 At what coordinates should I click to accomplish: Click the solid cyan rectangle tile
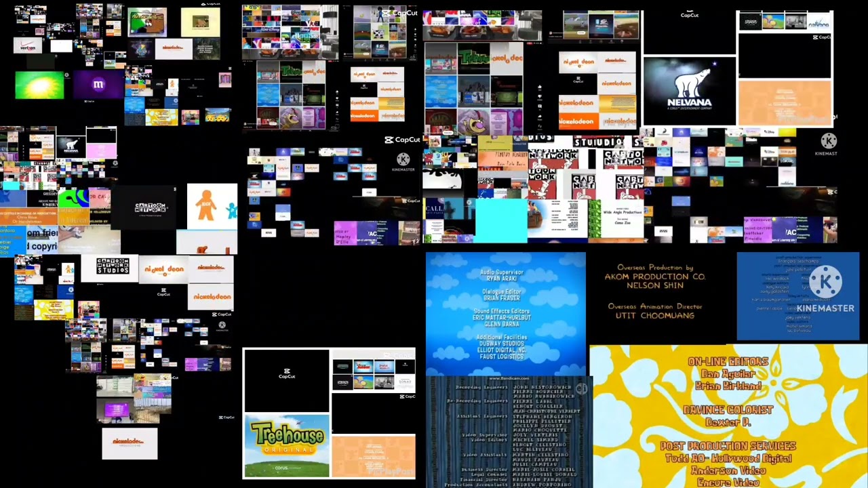pyautogui.click(x=500, y=220)
